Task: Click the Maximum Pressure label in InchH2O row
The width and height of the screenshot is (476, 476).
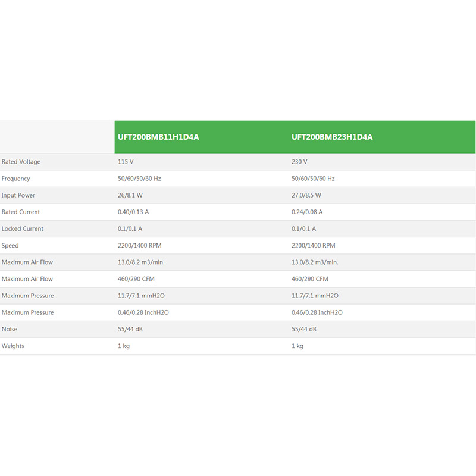Action: [x=28, y=312]
